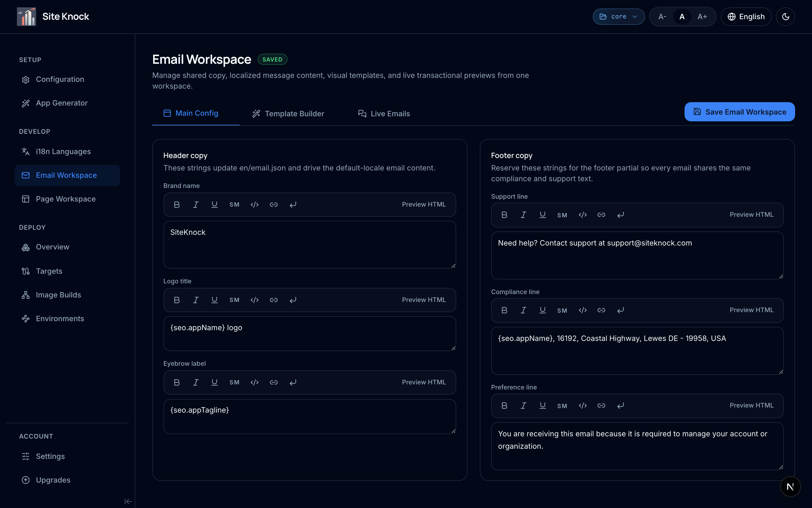Open Page Workspace in the sidebar
Screen dimensions: 812x508
click(x=67, y=199)
